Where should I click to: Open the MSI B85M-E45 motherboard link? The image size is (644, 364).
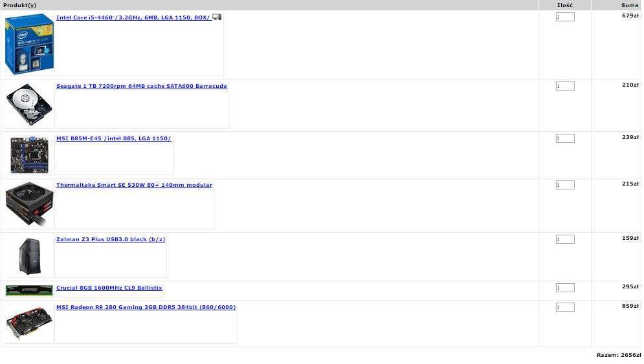tap(113, 139)
